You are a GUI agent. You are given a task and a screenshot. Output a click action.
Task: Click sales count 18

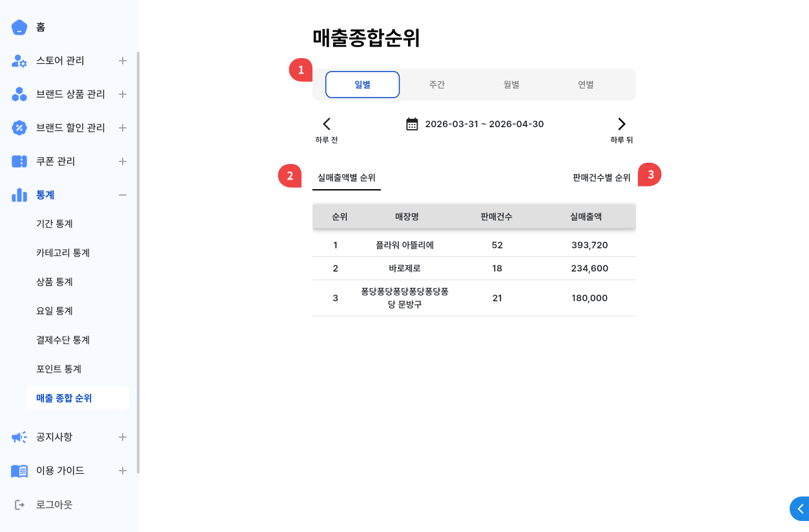[497, 269]
